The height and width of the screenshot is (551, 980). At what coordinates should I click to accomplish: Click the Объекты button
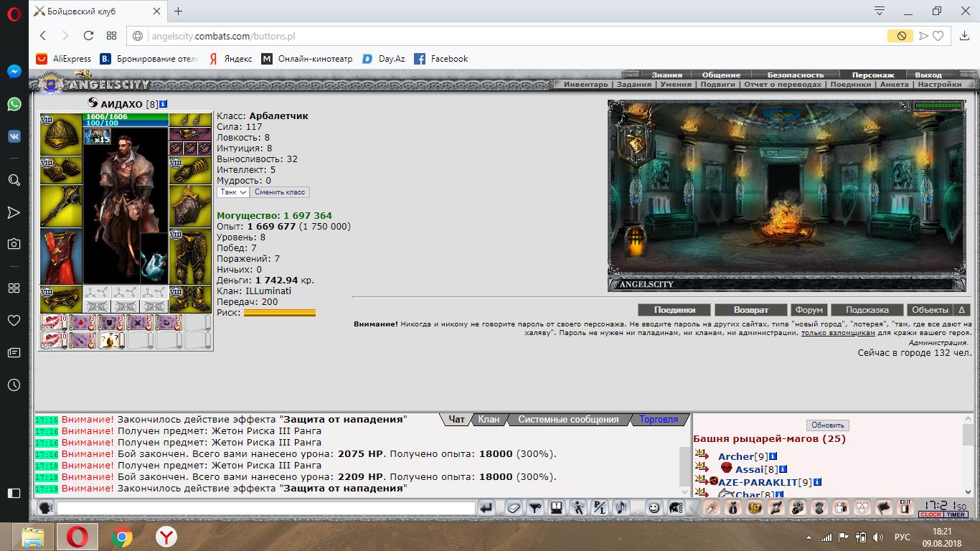930,310
